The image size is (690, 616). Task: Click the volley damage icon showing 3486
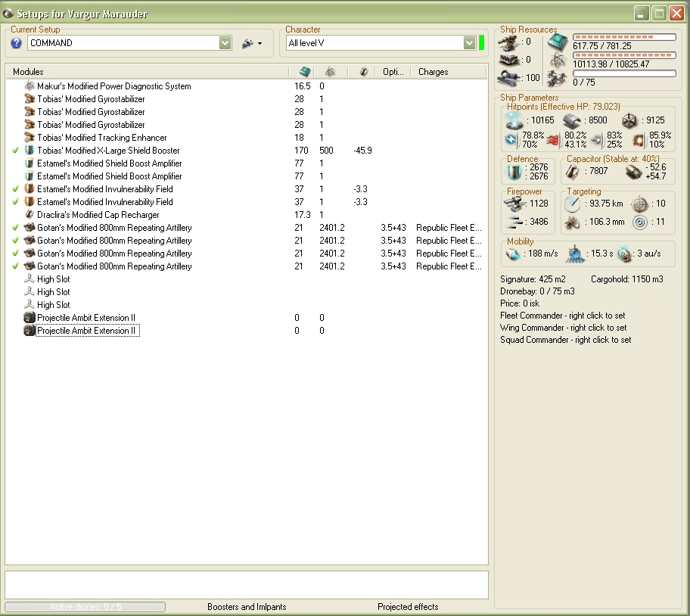(514, 222)
